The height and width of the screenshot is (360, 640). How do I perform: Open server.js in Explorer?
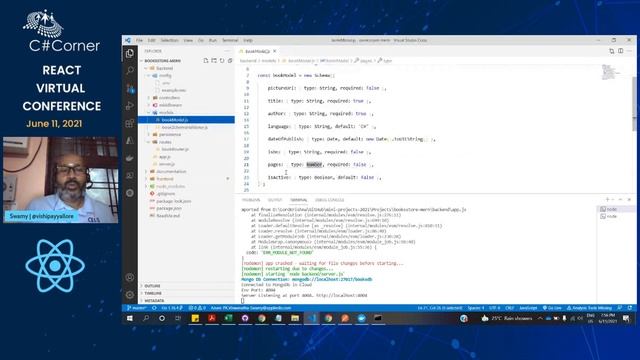tap(167, 164)
